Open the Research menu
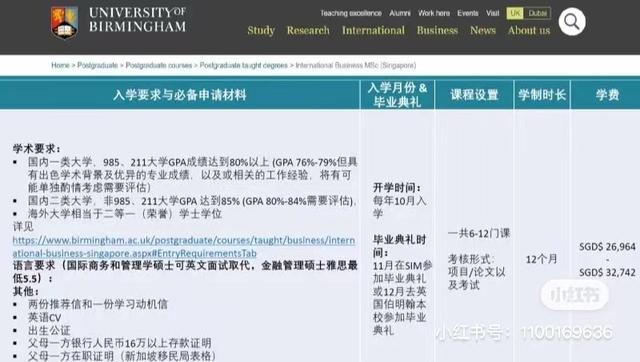640x362 pixels. tap(308, 30)
